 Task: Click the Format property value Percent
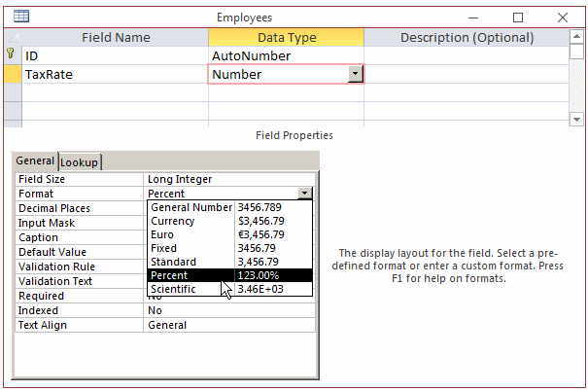pyautogui.click(x=221, y=194)
